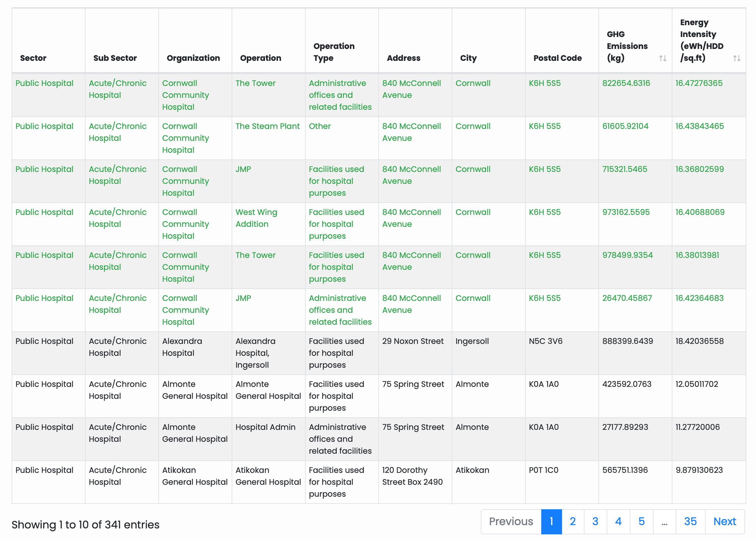
Task: Go to page 5
Action: (641, 521)
